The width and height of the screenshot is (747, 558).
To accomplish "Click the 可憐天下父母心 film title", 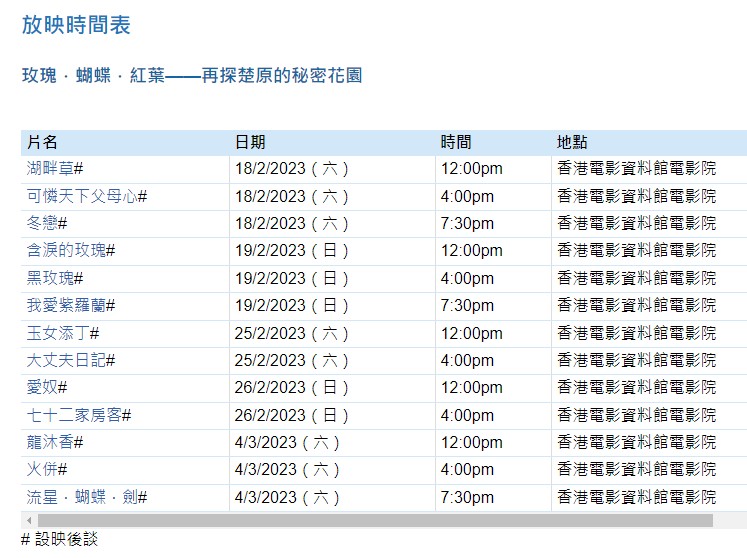I will coord(82,197).
